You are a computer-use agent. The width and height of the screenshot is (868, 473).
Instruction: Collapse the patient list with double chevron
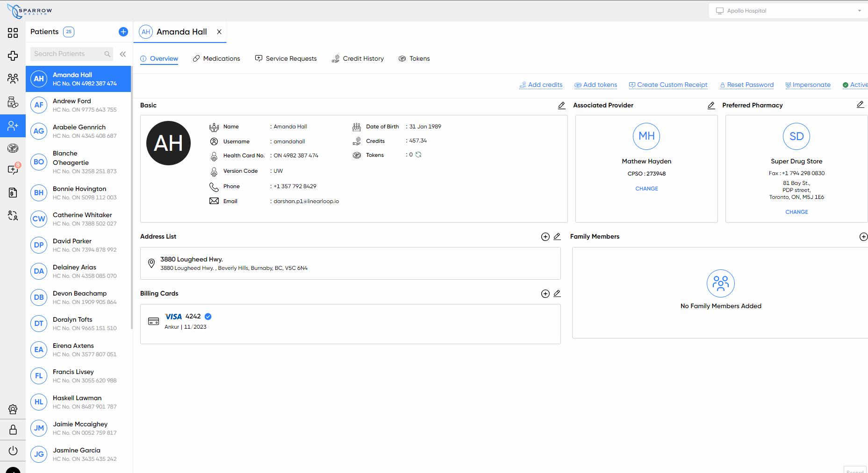(x=122, y=54)
